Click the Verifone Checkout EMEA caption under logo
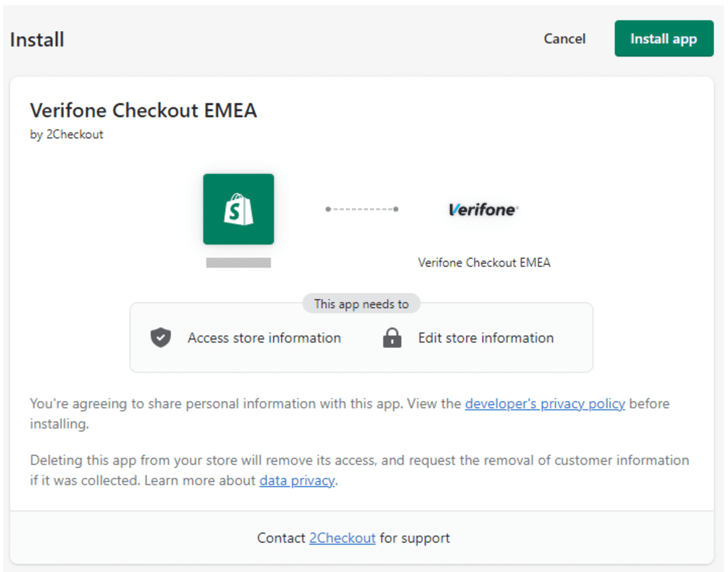Viewport: 728px width, 572px height. [x=484, y=263]
